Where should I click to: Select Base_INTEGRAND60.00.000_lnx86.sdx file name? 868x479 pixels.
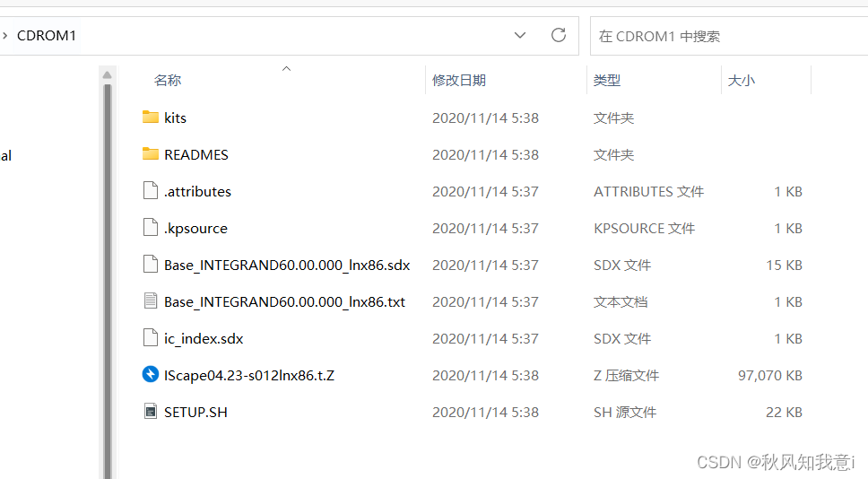click(287, 266)
